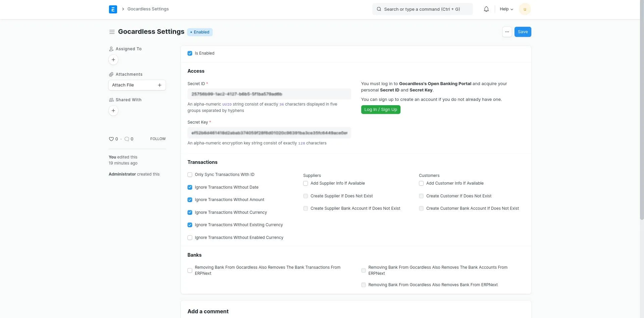Click the Assigned To person icon
Screen dimensions: 644x318
tap(111, 49)
